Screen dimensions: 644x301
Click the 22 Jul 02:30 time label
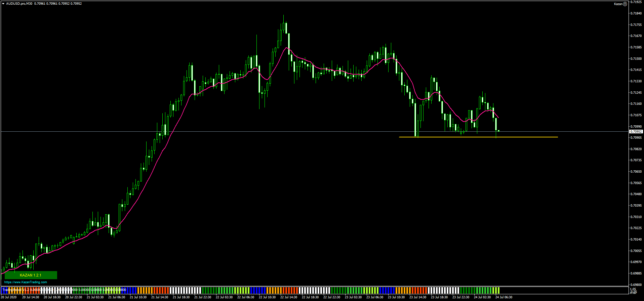224,297
